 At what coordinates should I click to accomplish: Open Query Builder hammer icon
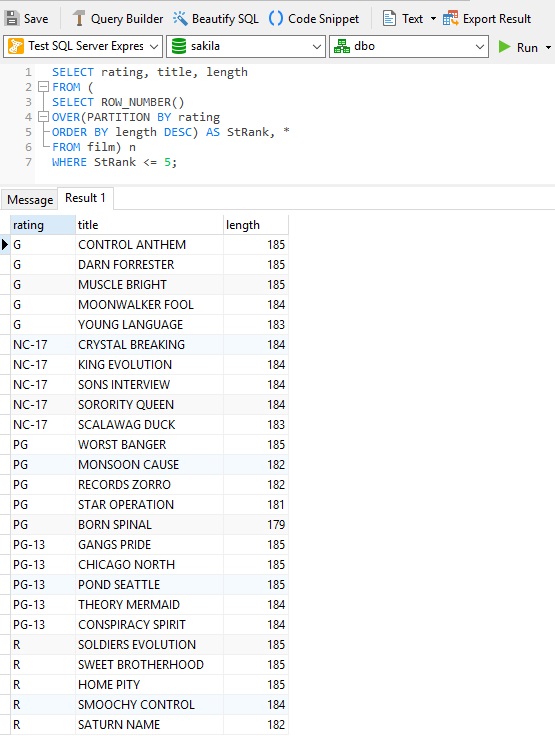click(x=79, y=19)
